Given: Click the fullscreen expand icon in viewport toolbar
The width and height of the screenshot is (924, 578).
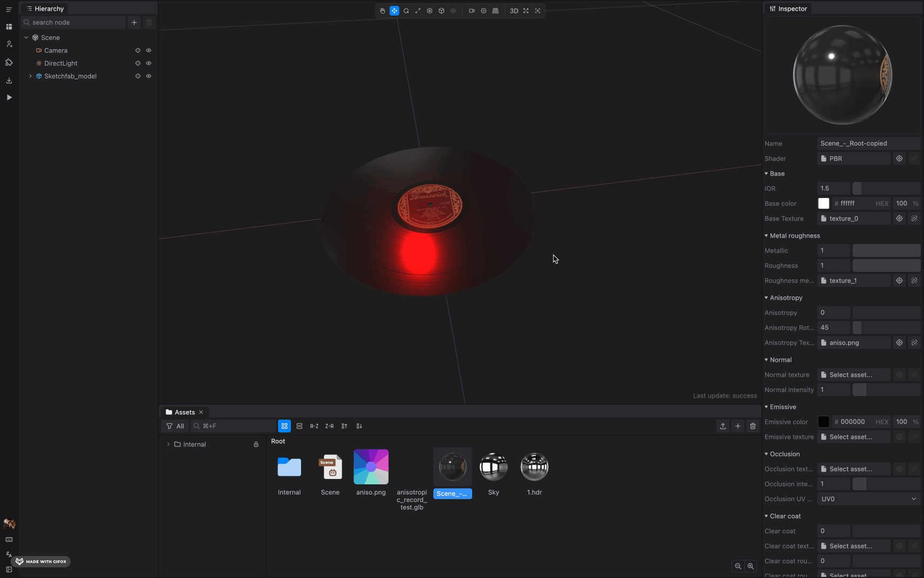Looking at the screenshot, I should (526, 11).
